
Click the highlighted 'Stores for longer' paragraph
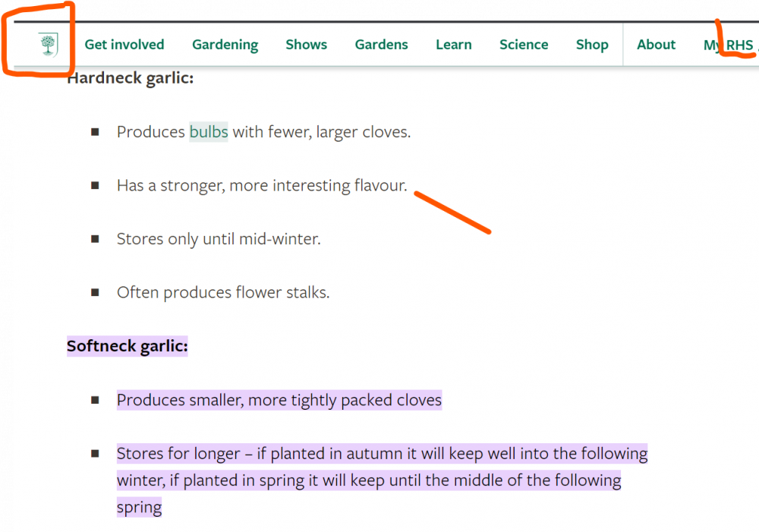(x=382, y=480)
